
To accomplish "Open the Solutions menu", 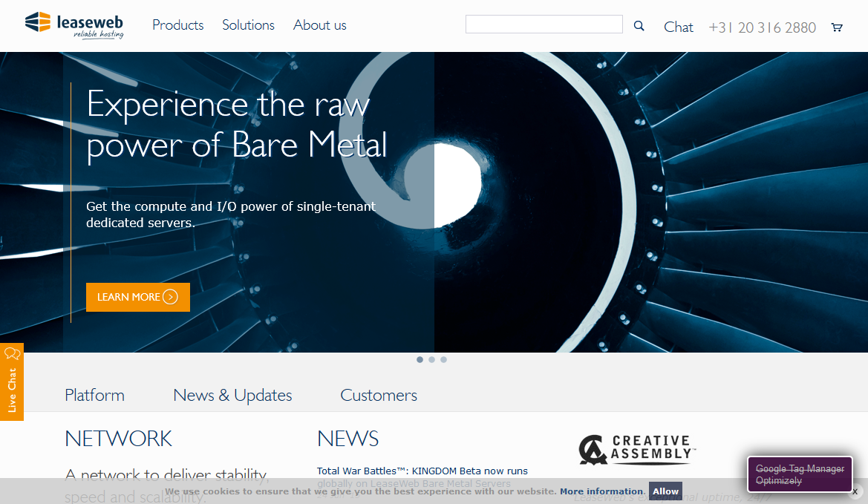I will coord(248,25).
